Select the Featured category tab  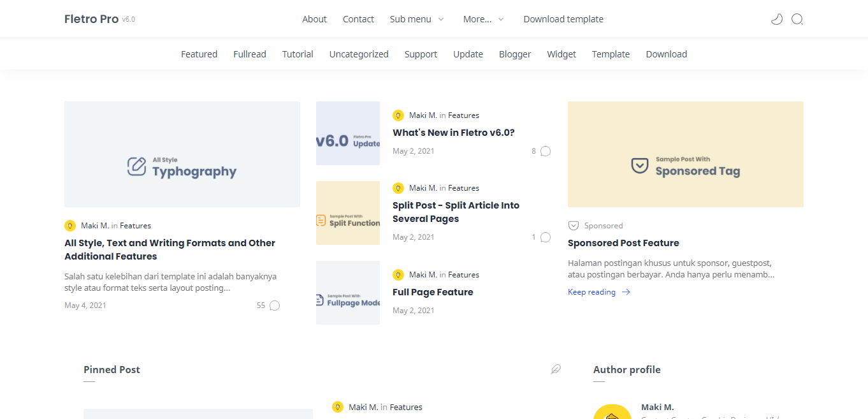(199, 54)
